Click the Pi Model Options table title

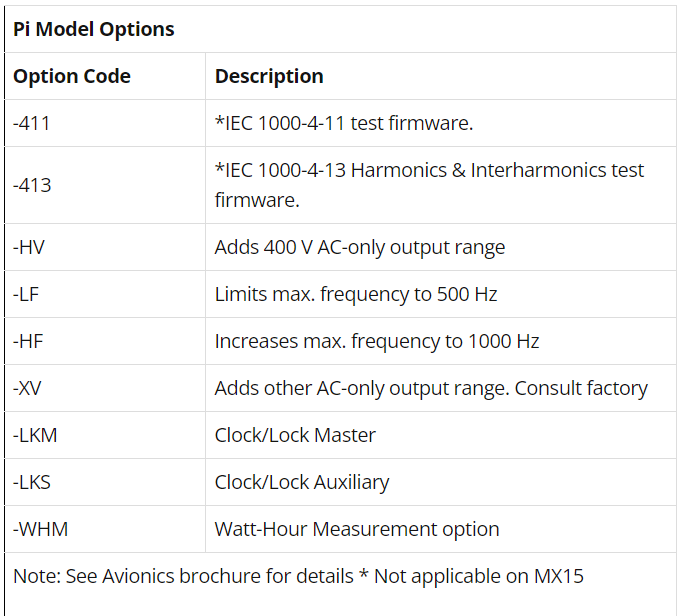(94, 29)
